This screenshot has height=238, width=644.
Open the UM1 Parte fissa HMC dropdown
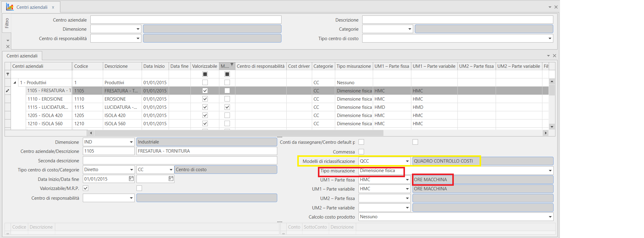(407, 180)
